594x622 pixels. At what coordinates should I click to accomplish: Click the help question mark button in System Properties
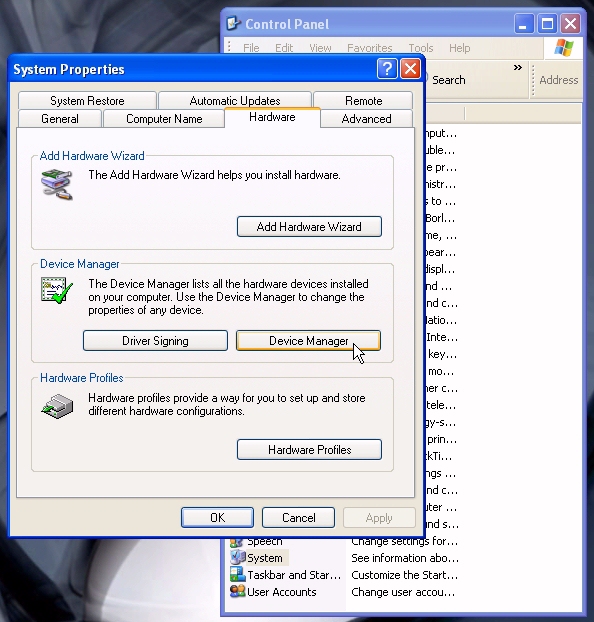pyautogui.click(x=387, y=69)
